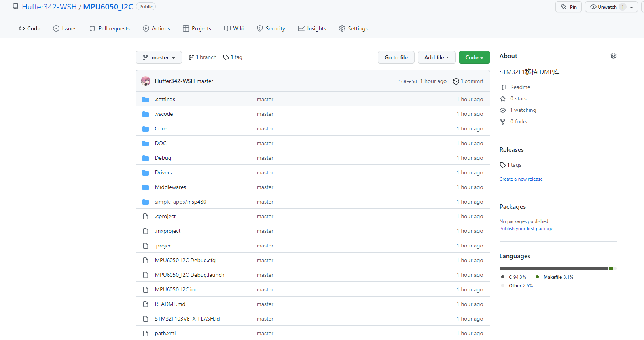Image resolution: width=644 pixels, height=340 pixels.
Task: Open the Pull requests tab
Action: [x=110, y=28]
